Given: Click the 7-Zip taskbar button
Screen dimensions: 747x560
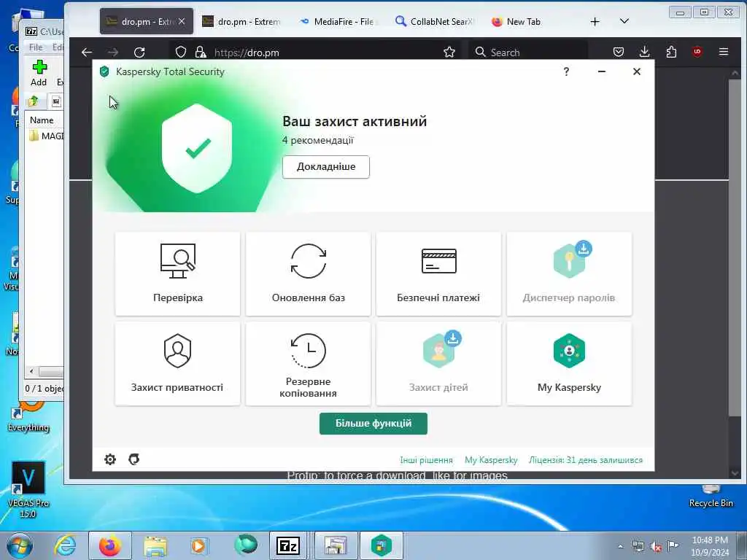Looking at the screenshot, I should point(288,545).
